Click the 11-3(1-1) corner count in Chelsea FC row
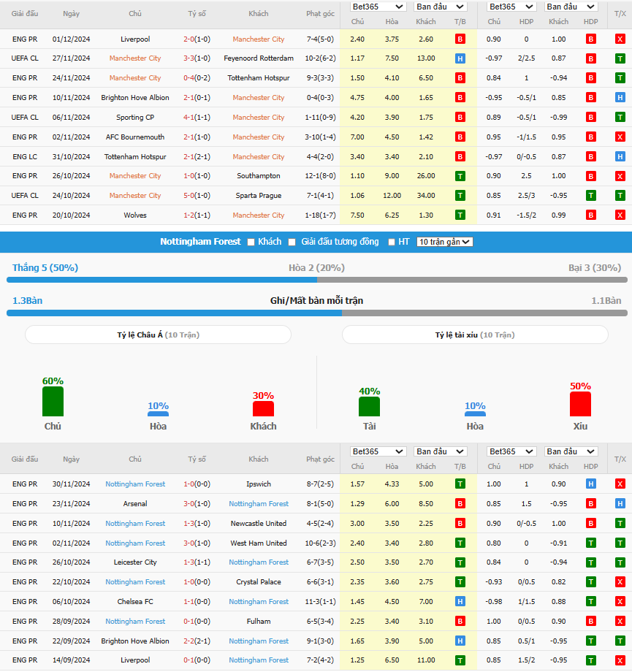This screenshot has width=632, height=672. point(320,602)
